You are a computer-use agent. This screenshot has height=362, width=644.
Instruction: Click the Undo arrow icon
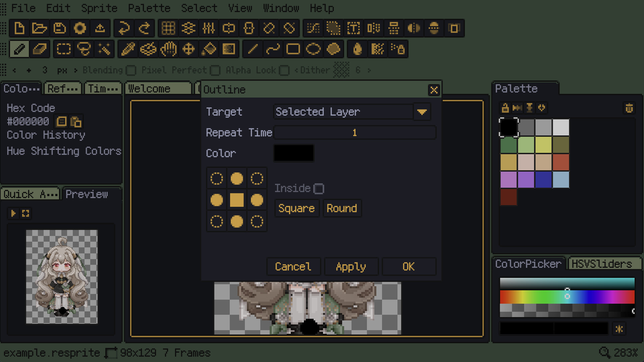[124, 28]
